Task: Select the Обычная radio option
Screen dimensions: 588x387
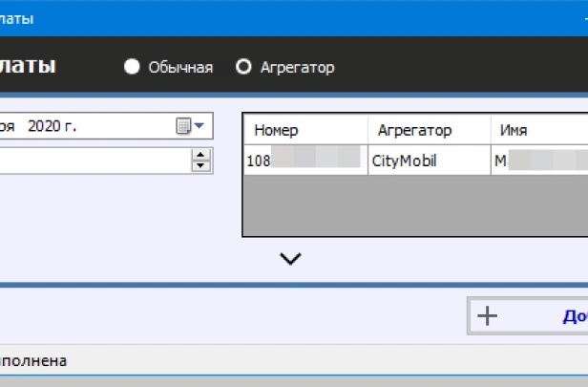Action: 132,67
